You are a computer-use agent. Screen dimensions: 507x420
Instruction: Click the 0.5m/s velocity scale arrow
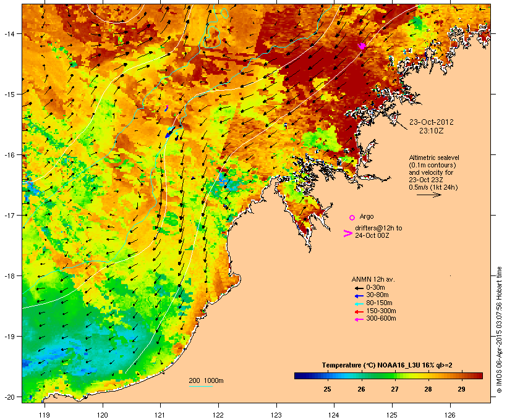click(x=428, y=195)
